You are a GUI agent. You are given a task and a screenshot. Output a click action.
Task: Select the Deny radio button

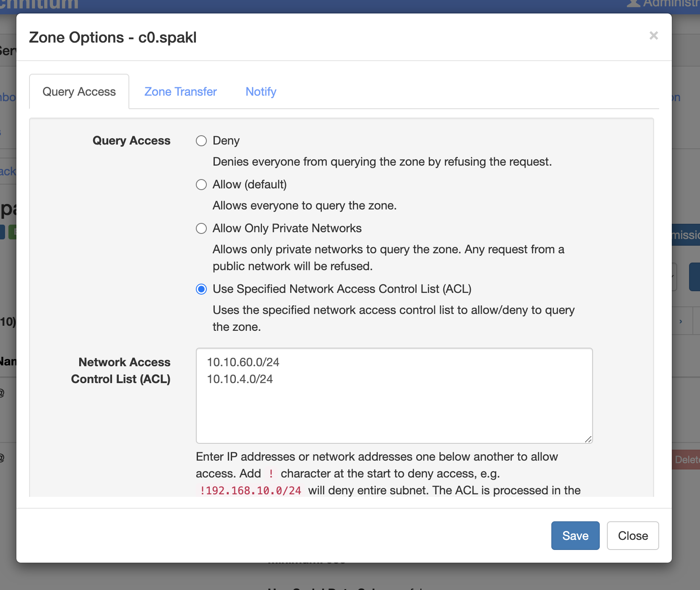pyautogui.click(x=201, y=141)
